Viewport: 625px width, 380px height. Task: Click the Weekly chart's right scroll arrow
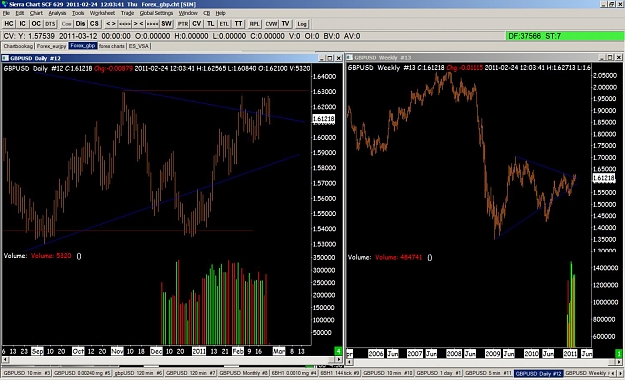[x=619, y=362]
